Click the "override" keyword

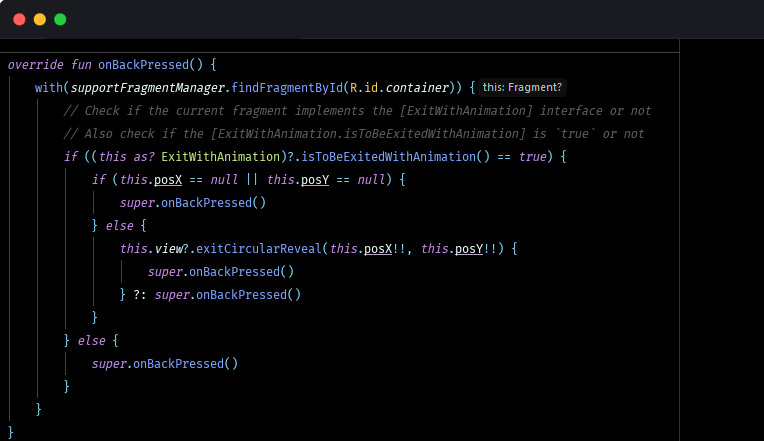[x=36, y=65]
